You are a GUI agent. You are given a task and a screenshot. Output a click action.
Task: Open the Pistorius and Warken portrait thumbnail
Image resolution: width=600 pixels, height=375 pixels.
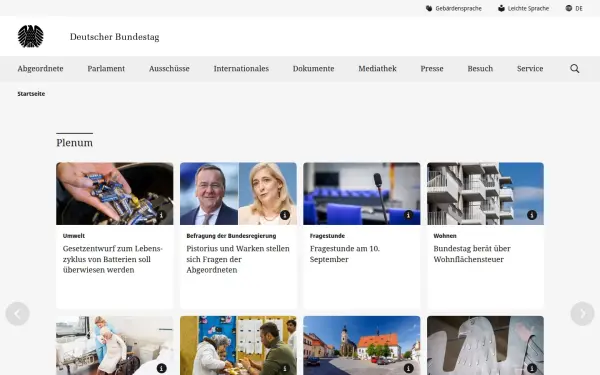pyautogui.click(x=238, y=194)
